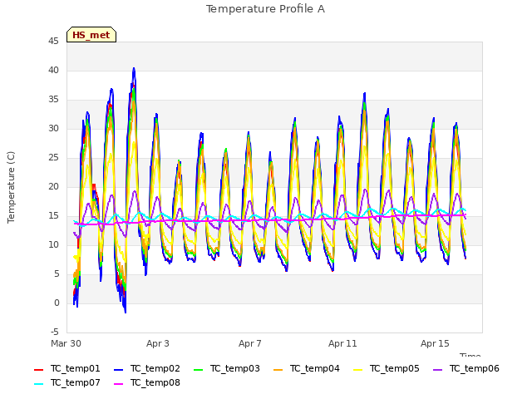Click the -5 y-axis tick label
Viewport: 532px width, 399px height.
tap(54, 332)
